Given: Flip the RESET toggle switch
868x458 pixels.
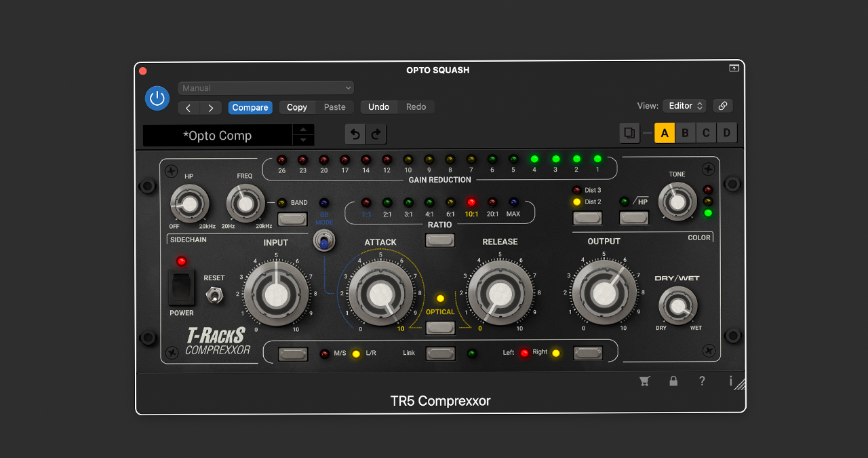Looking at the screenshot, I should (x=215, y=295).
